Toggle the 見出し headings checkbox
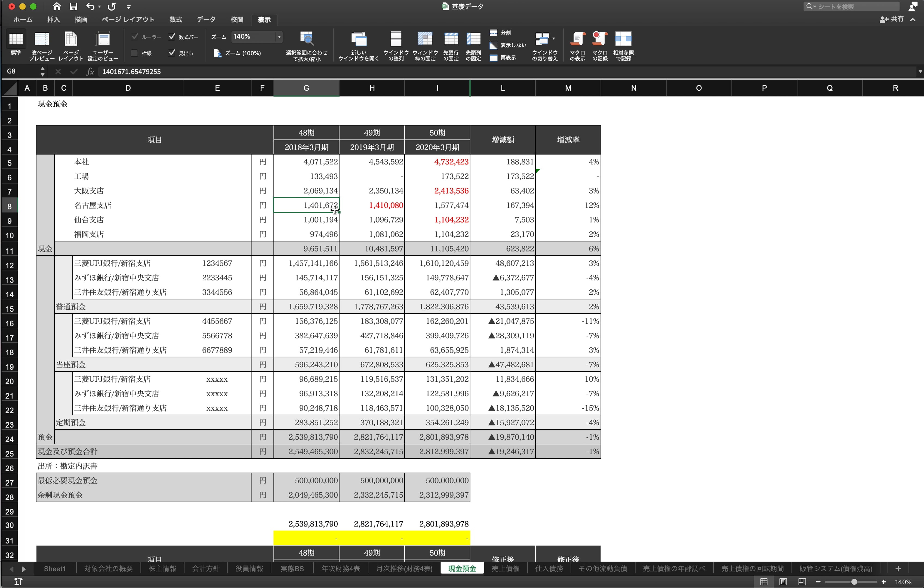The width and height of the screenshot is (924, 588). (x=172, y=53)
